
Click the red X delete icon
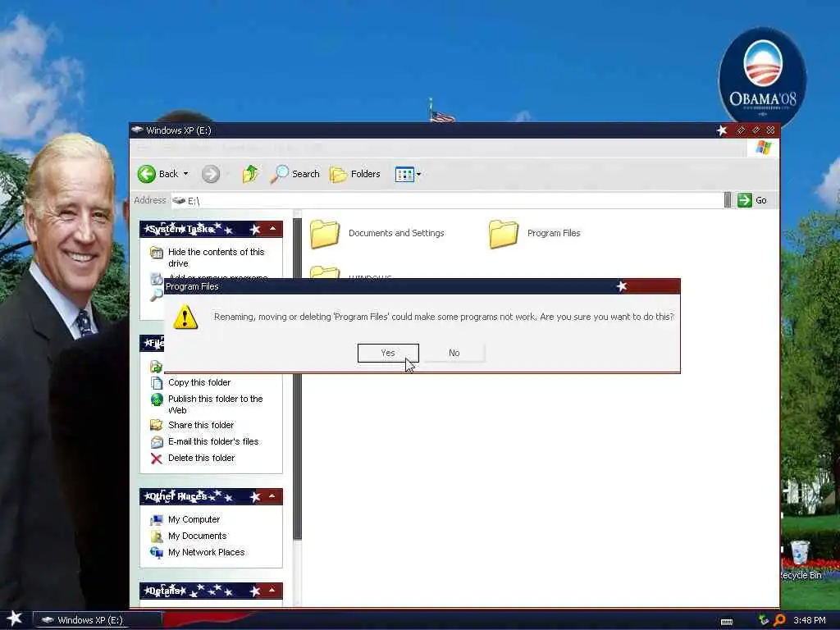tap(157, 459)
